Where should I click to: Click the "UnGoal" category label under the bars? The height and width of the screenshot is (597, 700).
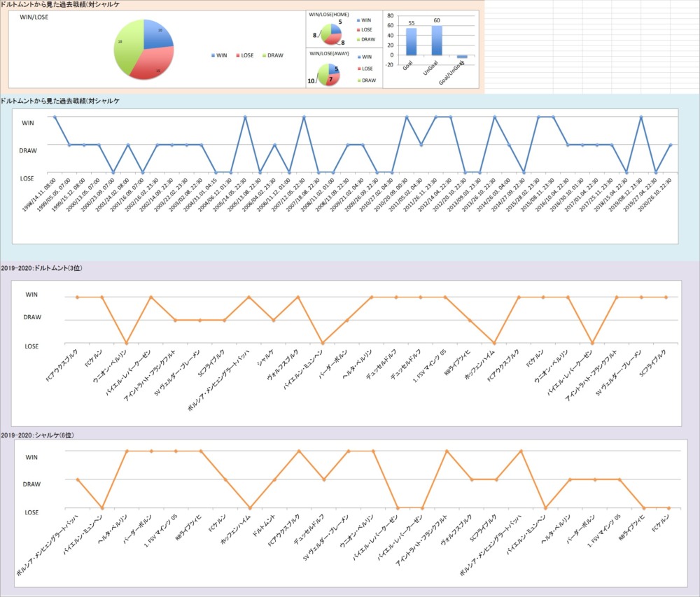(x=430, y=68)
